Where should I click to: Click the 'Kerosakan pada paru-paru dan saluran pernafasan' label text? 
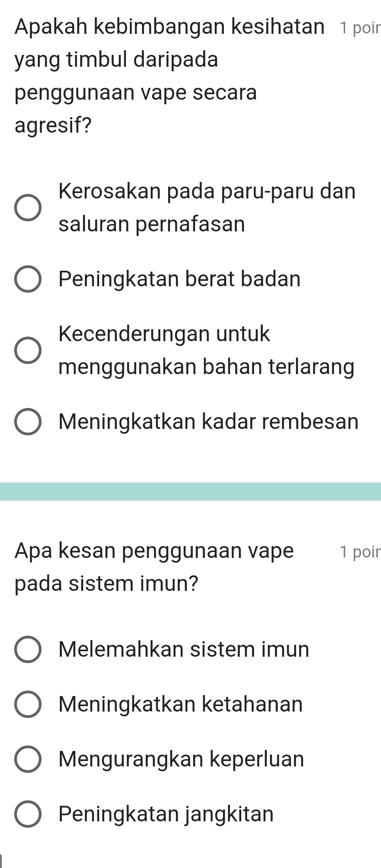[207, 207]
